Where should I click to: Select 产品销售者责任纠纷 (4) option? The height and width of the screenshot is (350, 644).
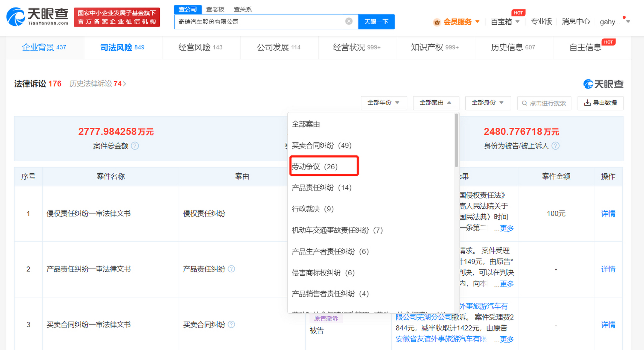330,294
